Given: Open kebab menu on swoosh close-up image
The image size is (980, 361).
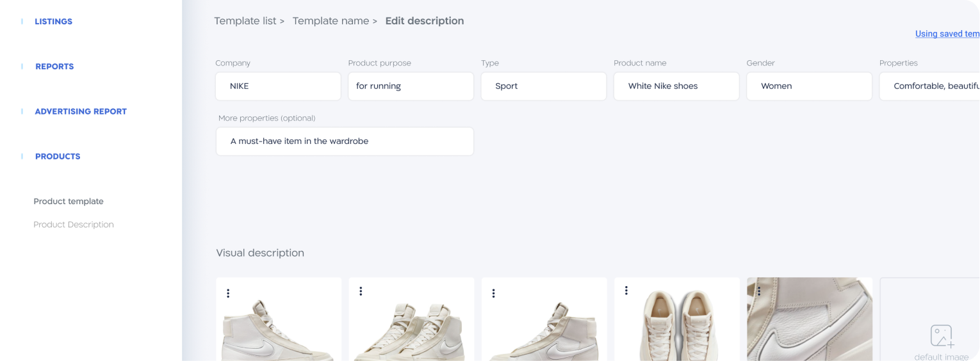Looking at the screenshot, I should coord(759,291).
